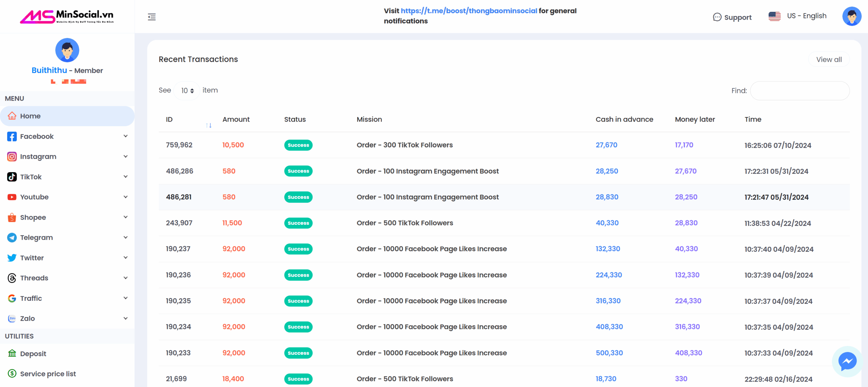Sort by the Time column header
This screenshot has width=868, height=387.
[x=753, y=119]
